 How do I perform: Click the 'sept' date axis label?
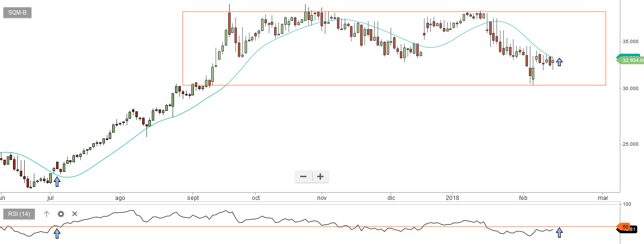click(193, 198)
